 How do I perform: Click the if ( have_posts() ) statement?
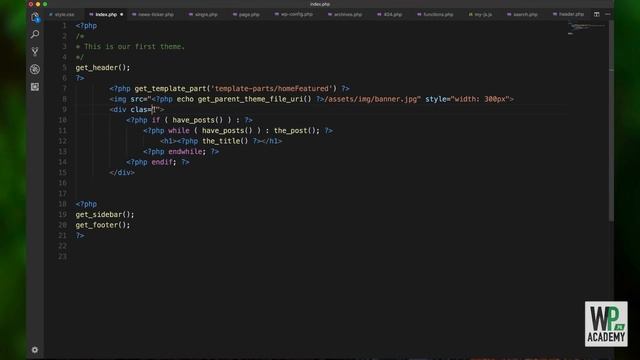(191, 120)
